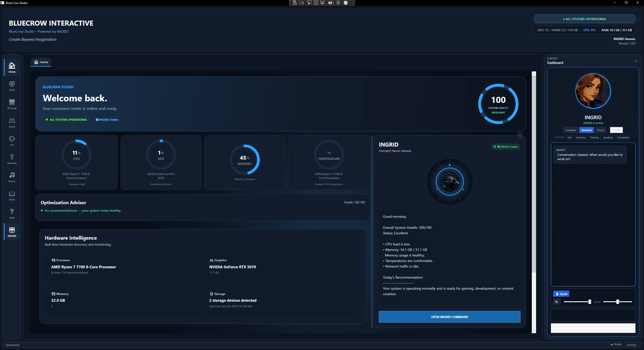This screenshot has height=350, width=644.
Task: Click 'Last scan: July 26, 2026 7:41:56 AM'
Action: click(x=230, y=307)
